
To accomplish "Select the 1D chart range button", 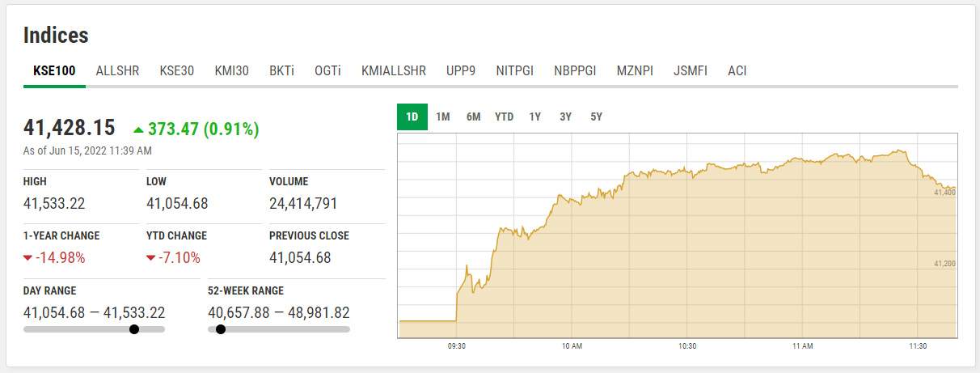I will pos(412,117).
